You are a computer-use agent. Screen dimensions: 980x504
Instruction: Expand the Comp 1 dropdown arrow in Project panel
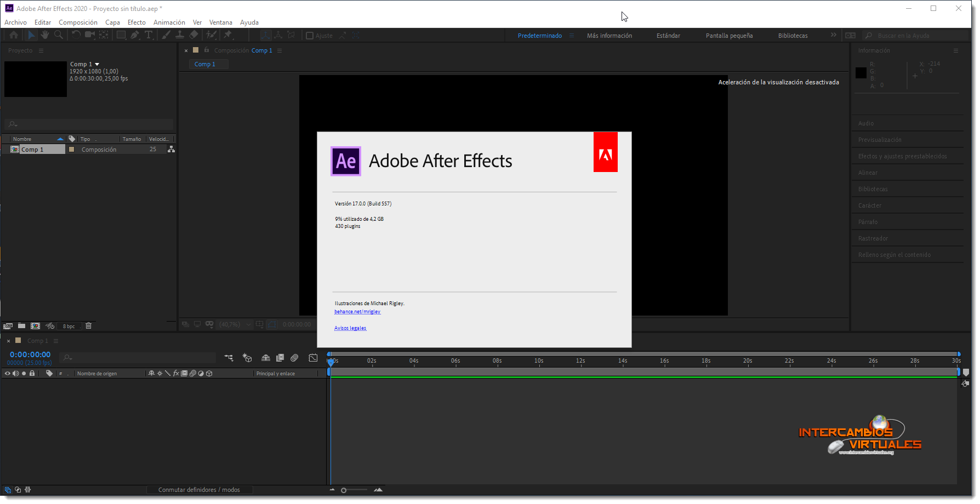click(x=97, y=65)
